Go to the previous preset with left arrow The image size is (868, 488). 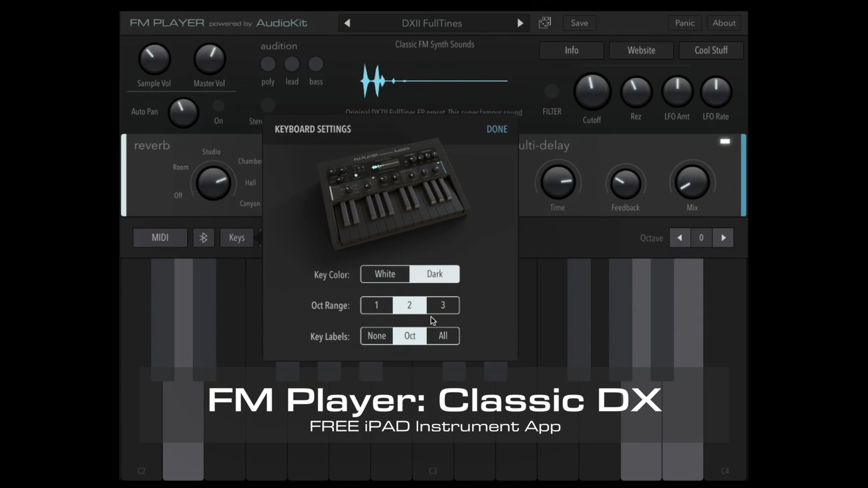pyautogui.click(x=347, y=23)
